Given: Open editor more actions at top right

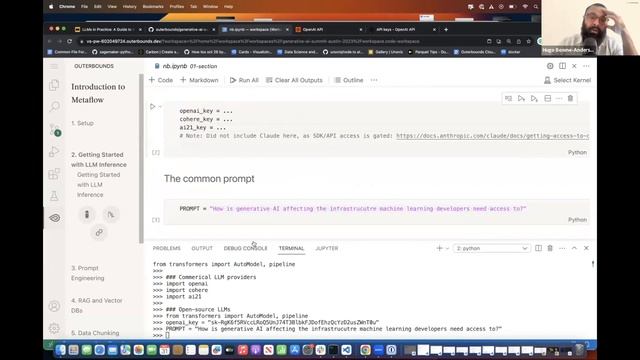Looking at the screenshot, I should pos(586,66).
